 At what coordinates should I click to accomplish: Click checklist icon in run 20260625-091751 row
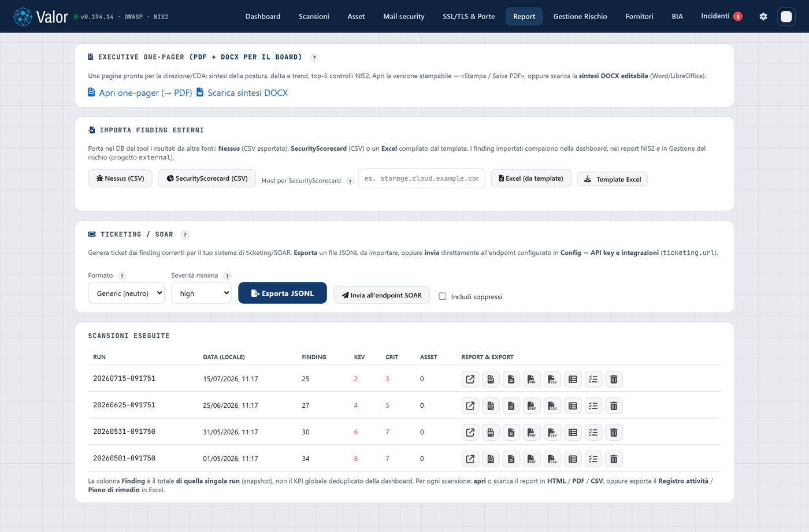click(593, 406)
